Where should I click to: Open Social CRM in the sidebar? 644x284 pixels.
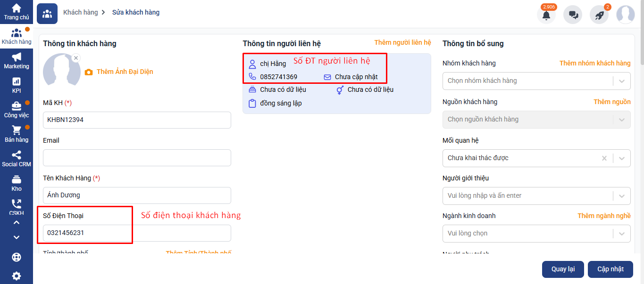pos(17,158)
